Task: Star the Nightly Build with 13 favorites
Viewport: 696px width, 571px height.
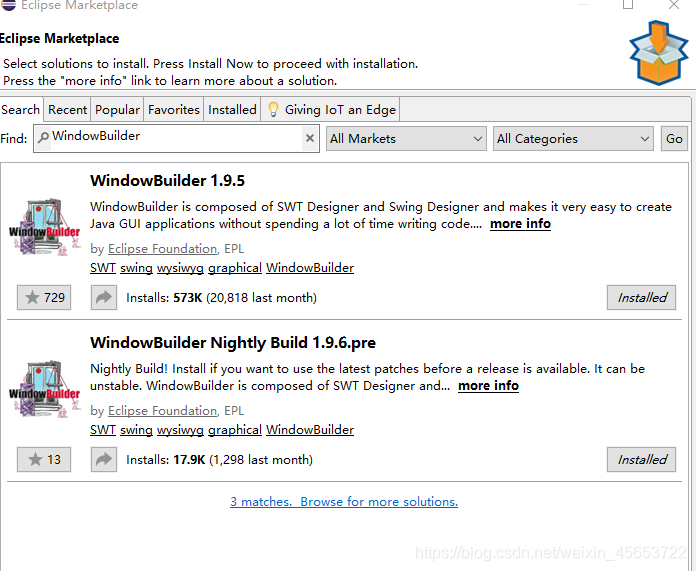Action: point(44,460)
